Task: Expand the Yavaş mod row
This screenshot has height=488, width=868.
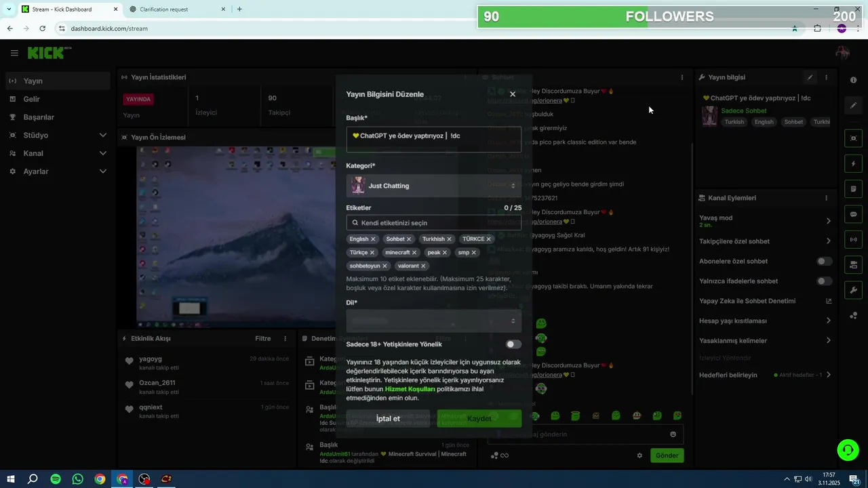Action: (x=765, y=221)
